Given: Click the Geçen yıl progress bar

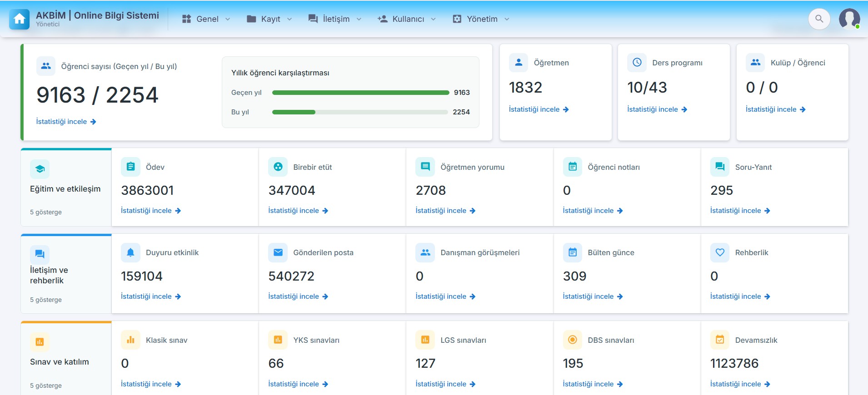Looking at the screenshot, I should pos(360,93).
